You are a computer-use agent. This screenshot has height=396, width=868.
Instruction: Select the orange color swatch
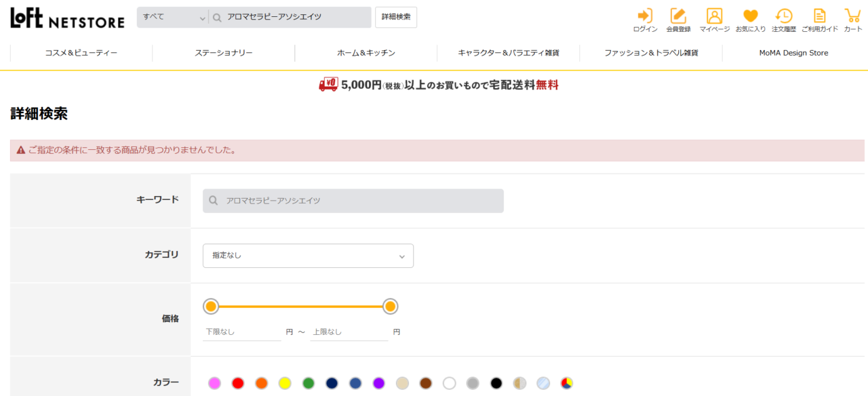tap(261, 383)
